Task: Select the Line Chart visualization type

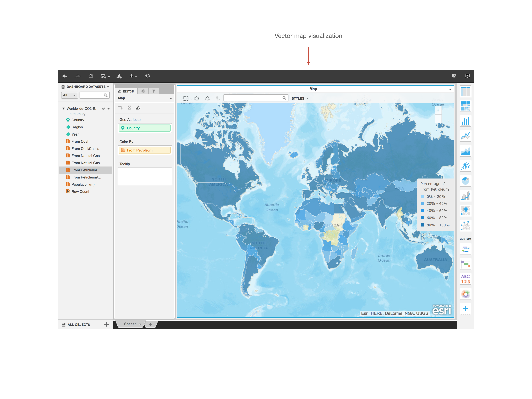Action: tap(465, 136)
